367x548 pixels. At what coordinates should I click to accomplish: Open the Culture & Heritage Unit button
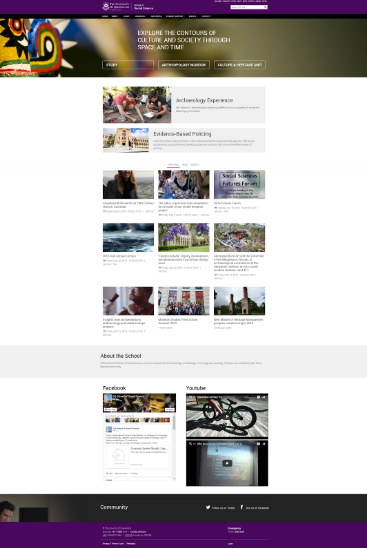[240, 65]
